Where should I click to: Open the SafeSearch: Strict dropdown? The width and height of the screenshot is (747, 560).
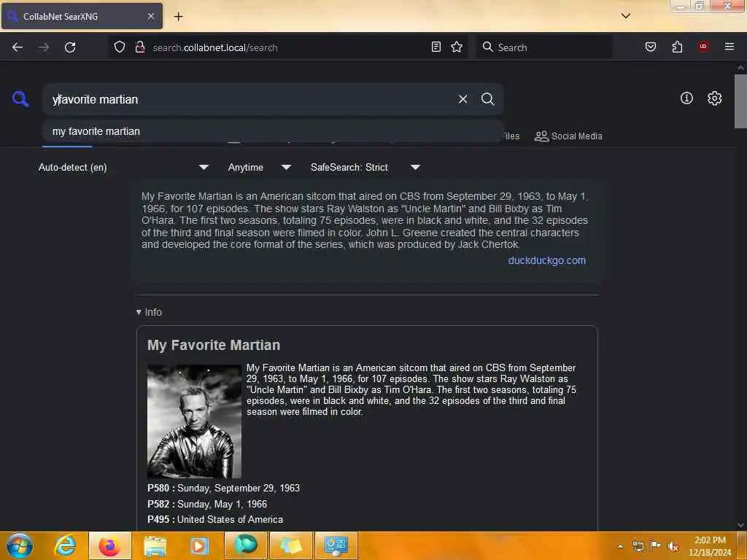(x=365, y=167)
